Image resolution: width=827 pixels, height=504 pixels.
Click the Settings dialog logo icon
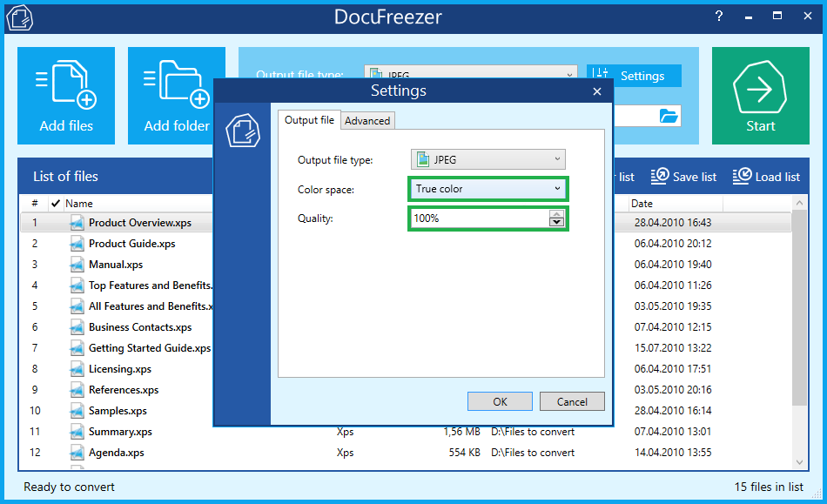(243, 131)
